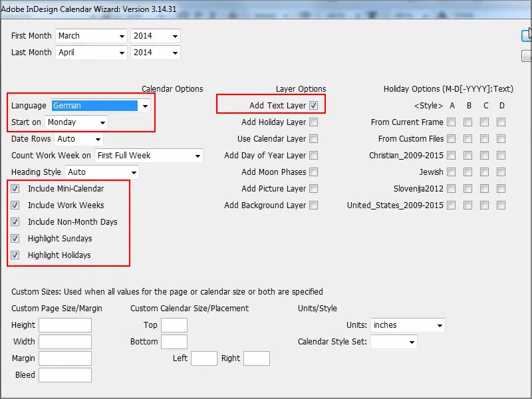Screen dimensions: 532x399
Task: Uncheck Include Mini-Calendar
Action: pos(15,189)
